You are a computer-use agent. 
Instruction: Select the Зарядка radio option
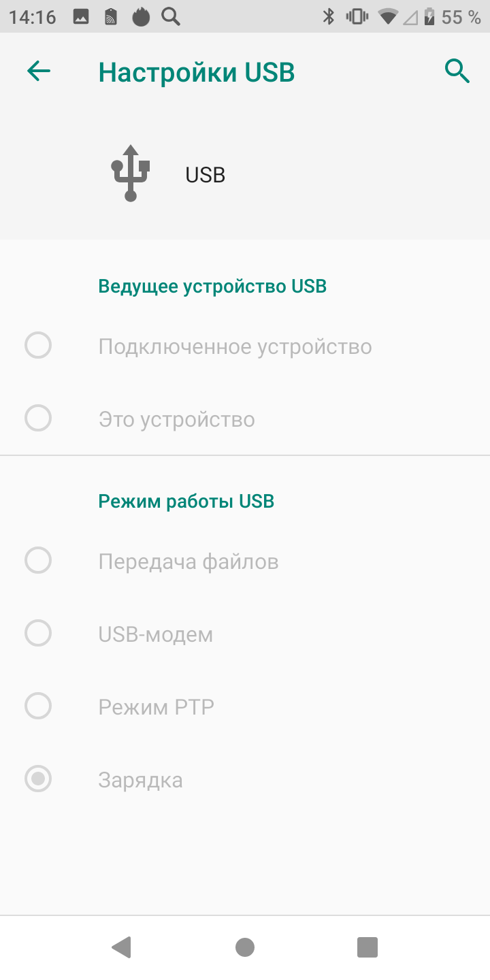tap(38, 779)
